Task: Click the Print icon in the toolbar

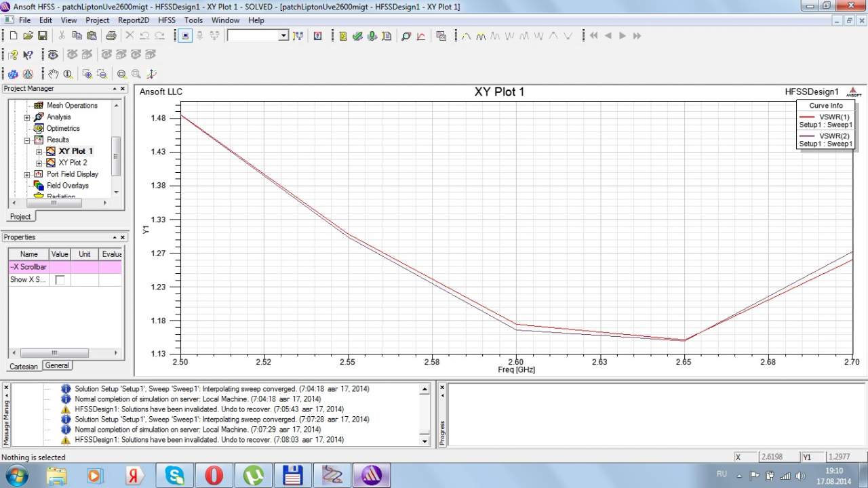Action: 111,36
